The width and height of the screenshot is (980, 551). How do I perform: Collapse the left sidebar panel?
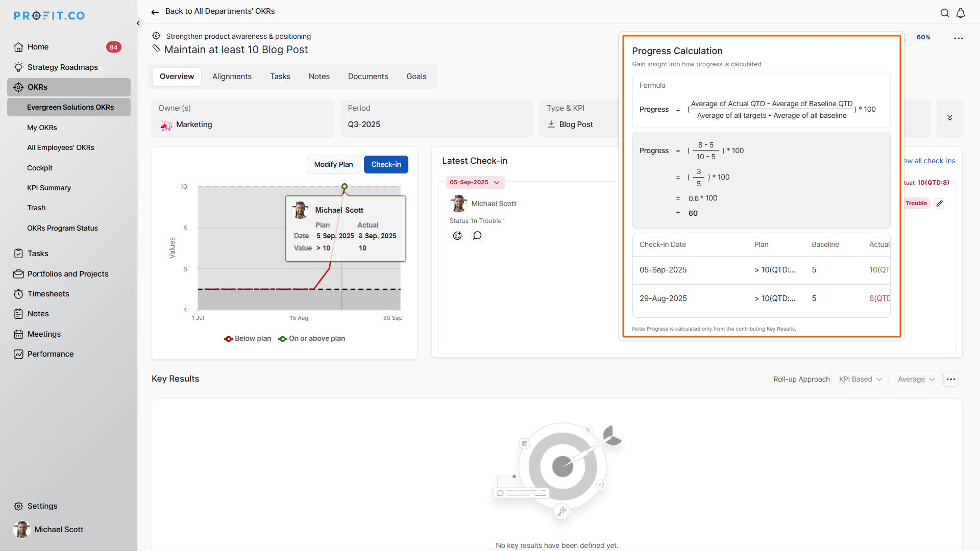[x=138, y=23]
